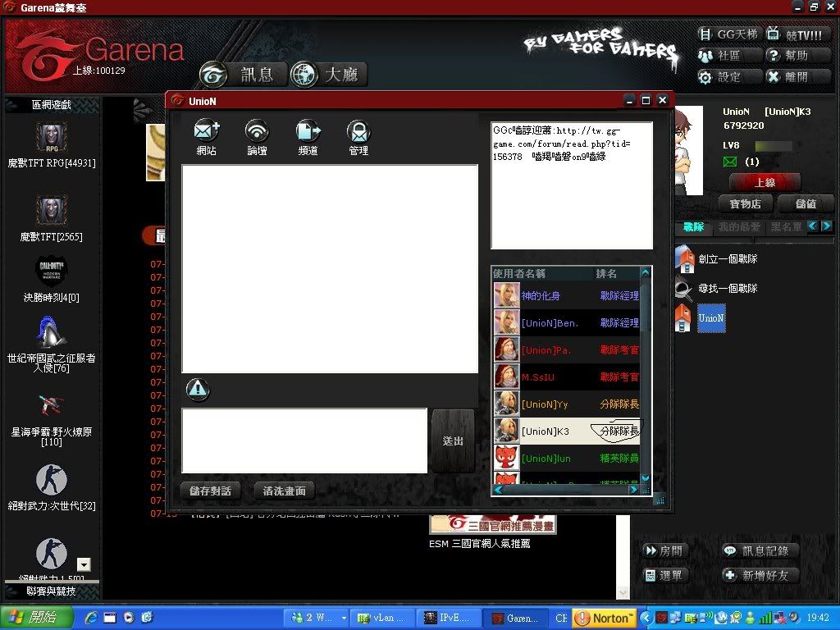840x630 pixels.
Task: Select the Call of Duty 決勝時刻4 icon
Action: click(x=52, y=271)
